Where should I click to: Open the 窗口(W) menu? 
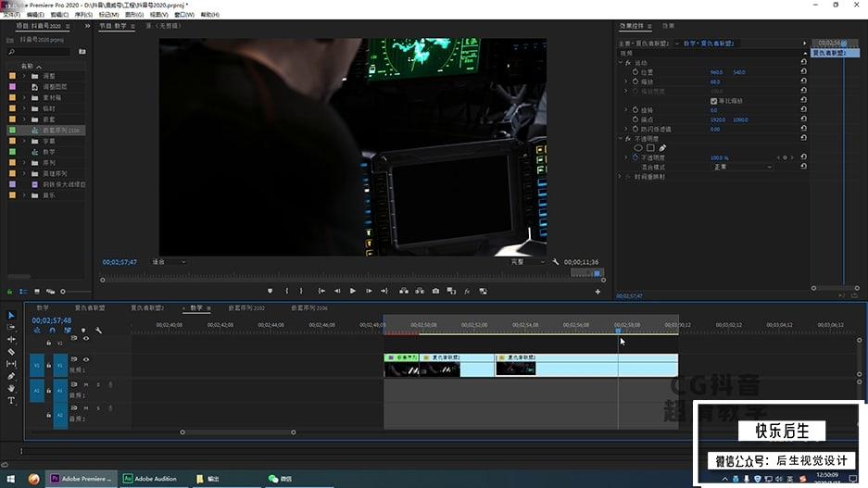tap(184, 15)
